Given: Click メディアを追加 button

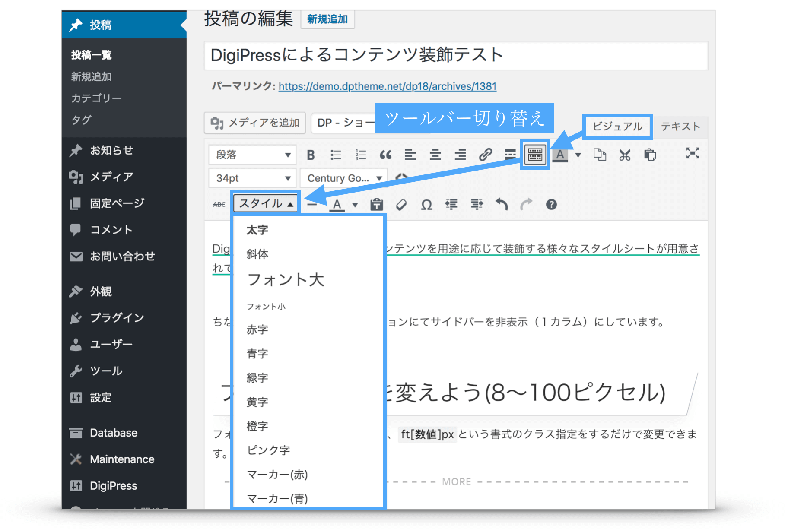Looking at the screenshot, I should point(255,123).
